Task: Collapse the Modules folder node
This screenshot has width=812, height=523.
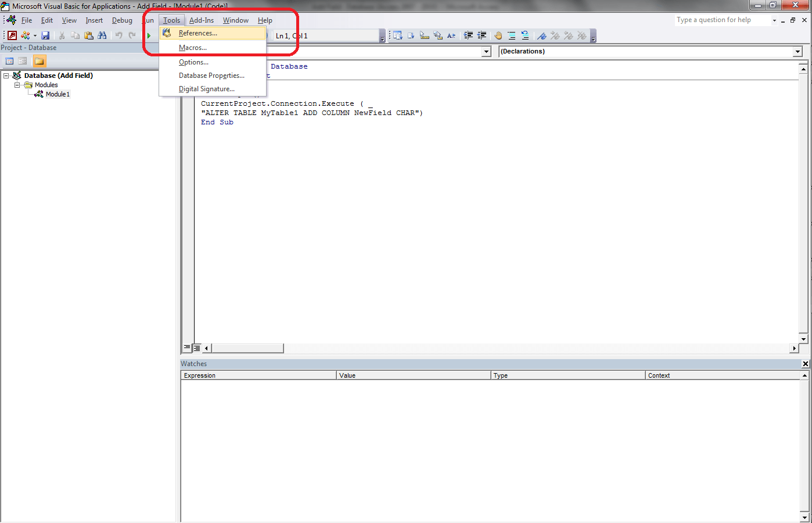Action: point(17,85)
